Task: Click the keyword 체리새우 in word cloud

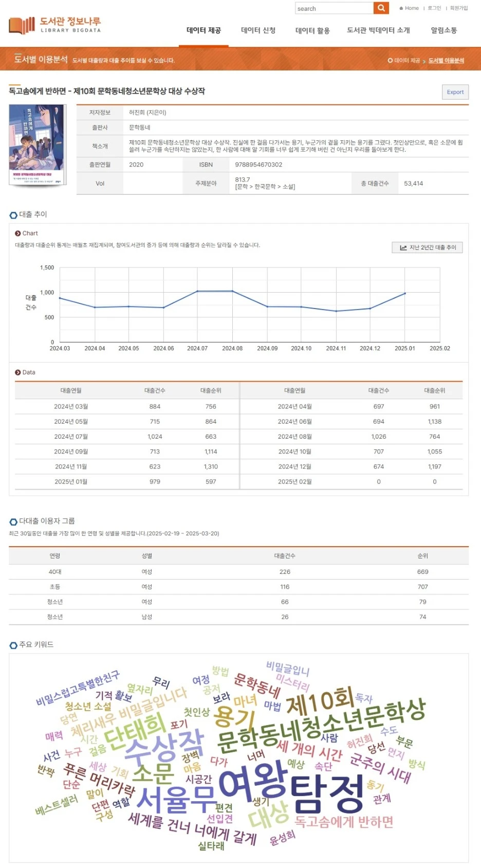Action: (94, 724)
